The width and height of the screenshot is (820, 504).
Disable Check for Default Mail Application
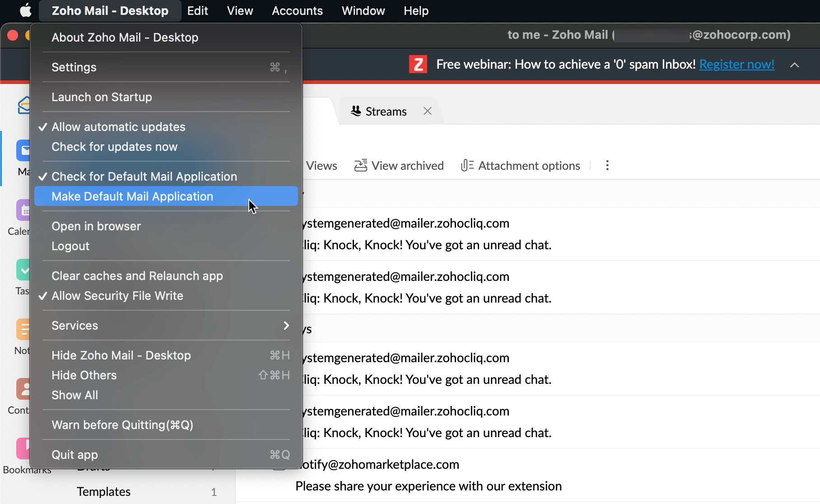pyautogui.click(x=144, y=176)
